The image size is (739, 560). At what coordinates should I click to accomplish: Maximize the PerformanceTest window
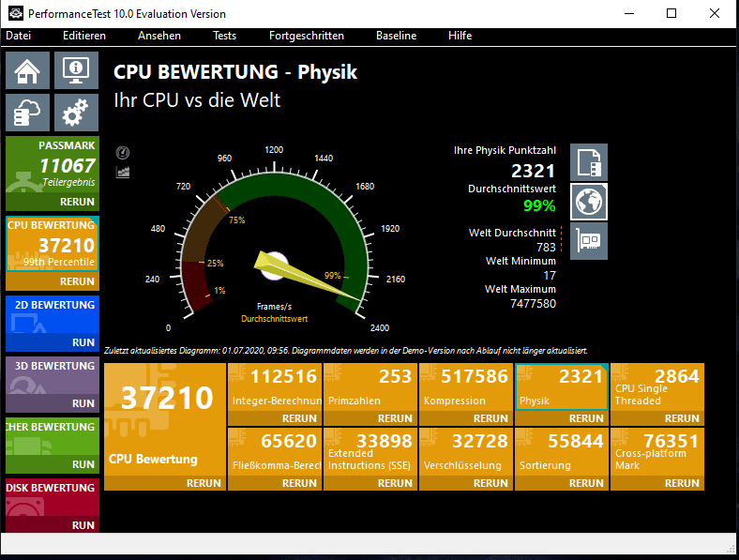click(x=671, y=13)
